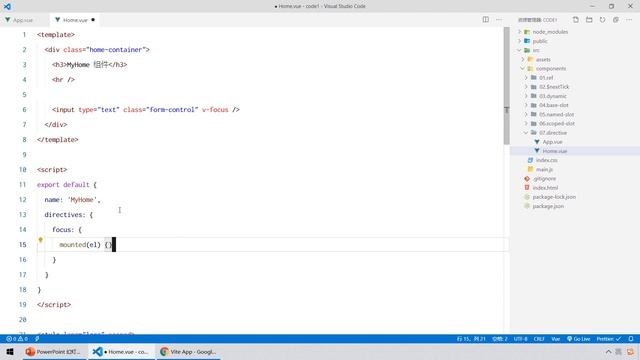Click the VS Code Home.vue taskbar button

[x=121, y=351]
